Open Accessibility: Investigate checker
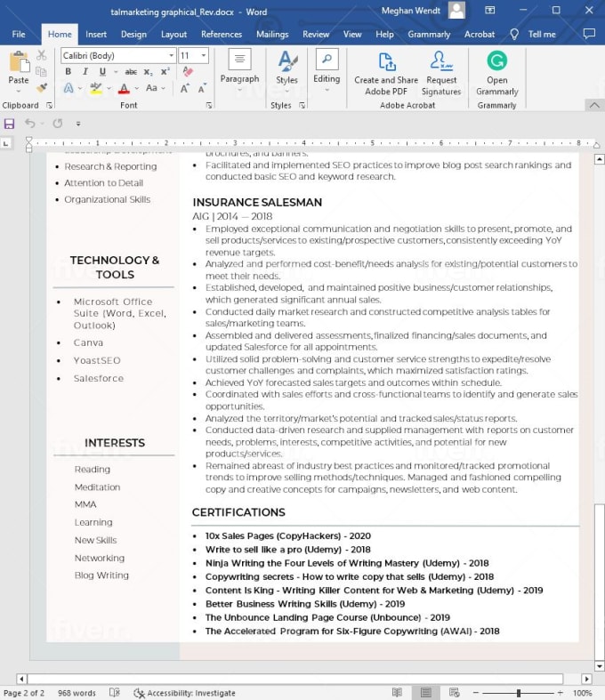605x700 pixels. tap(185, 693)
